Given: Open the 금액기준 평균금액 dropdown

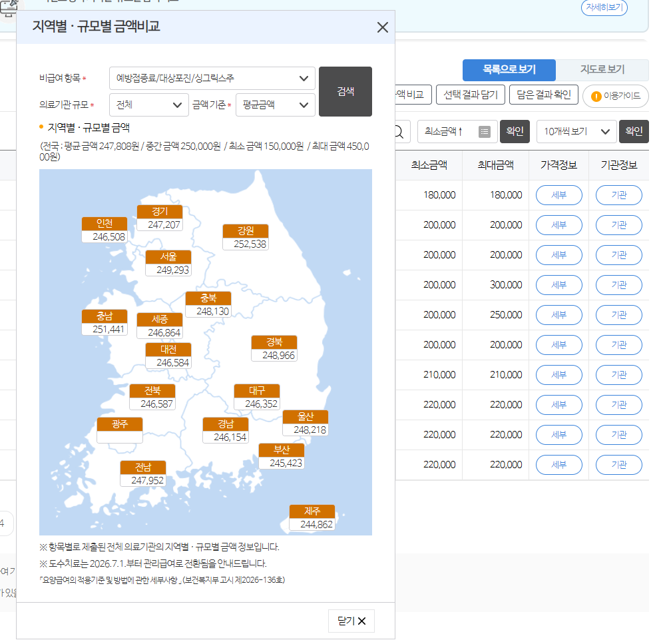Looking at the screenshot, I should pyautogui.click(x=276, y=105).
